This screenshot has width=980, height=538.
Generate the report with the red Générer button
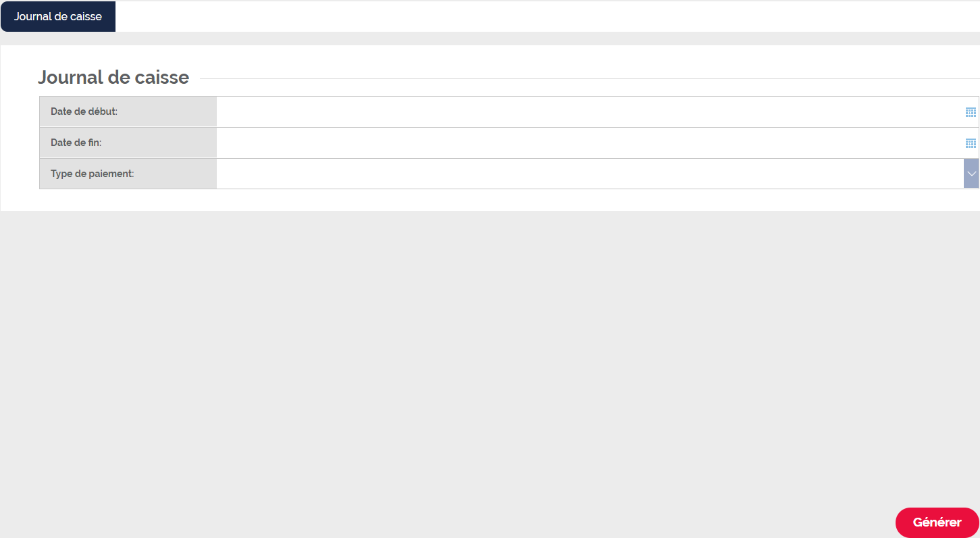coord(937,522)
